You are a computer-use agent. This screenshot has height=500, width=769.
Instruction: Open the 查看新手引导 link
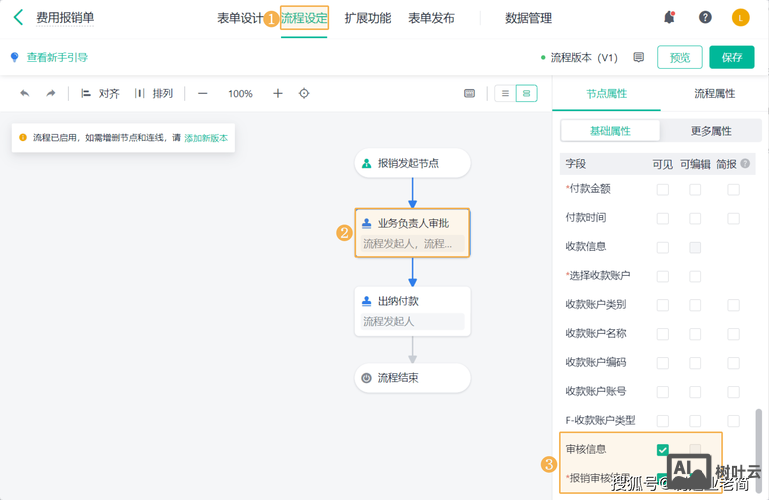[57, 57]
